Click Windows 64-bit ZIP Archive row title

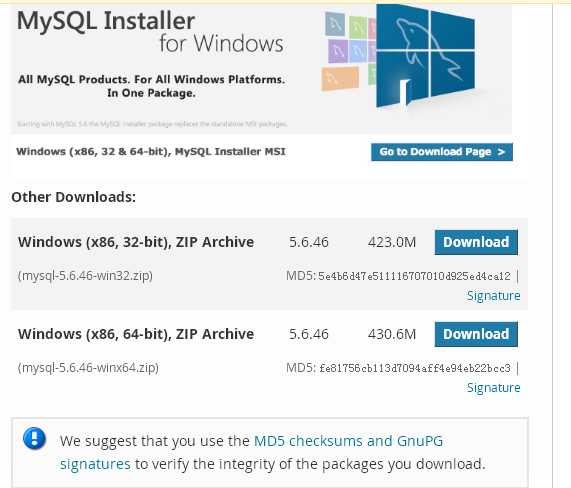coord(136,334)
